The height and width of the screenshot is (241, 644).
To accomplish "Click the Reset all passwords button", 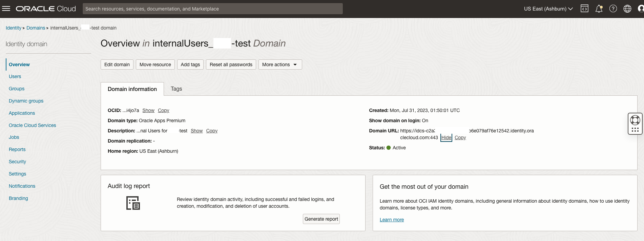I will [231, 64].
